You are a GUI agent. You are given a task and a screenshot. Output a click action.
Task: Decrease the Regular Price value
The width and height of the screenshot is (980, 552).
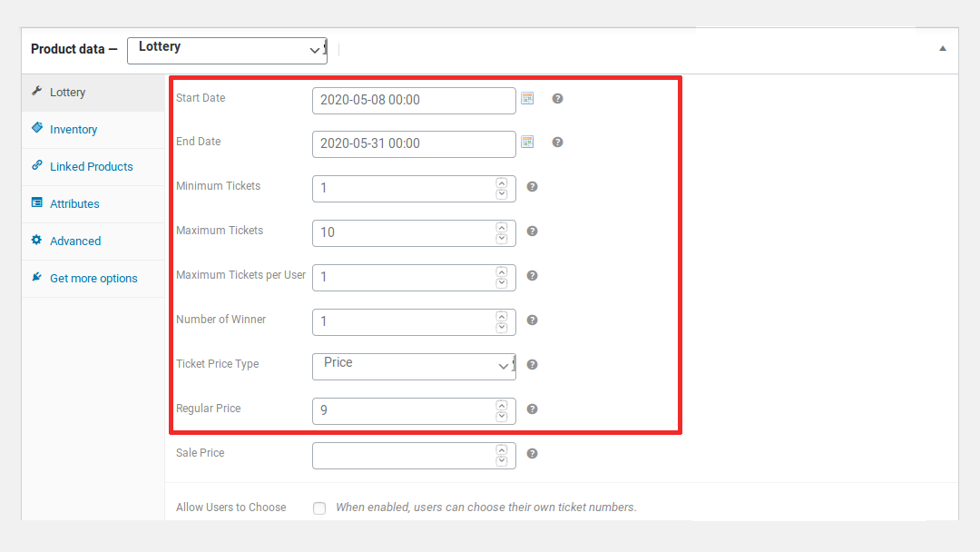coord(501,416)
